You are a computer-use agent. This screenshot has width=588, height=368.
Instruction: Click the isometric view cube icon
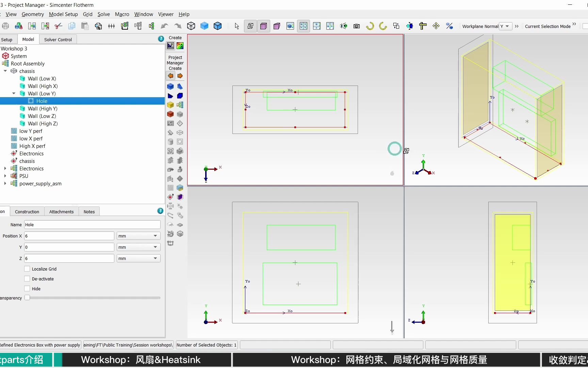191,26
